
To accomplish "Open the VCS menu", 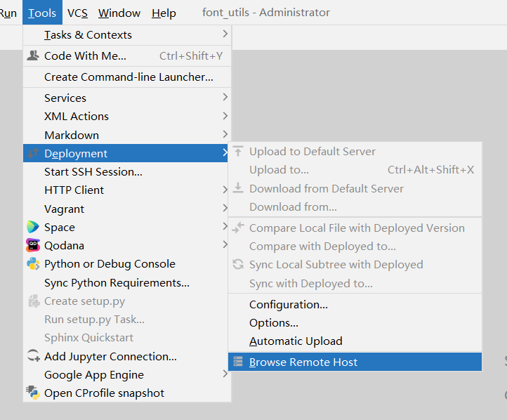I will point(78,13).
